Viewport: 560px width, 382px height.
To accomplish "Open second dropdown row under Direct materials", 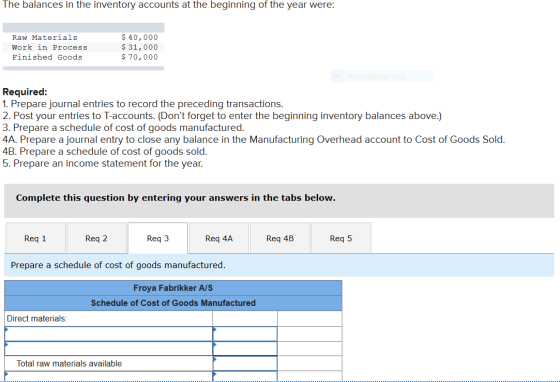I will pyautogui.click(x=109, y=348).
